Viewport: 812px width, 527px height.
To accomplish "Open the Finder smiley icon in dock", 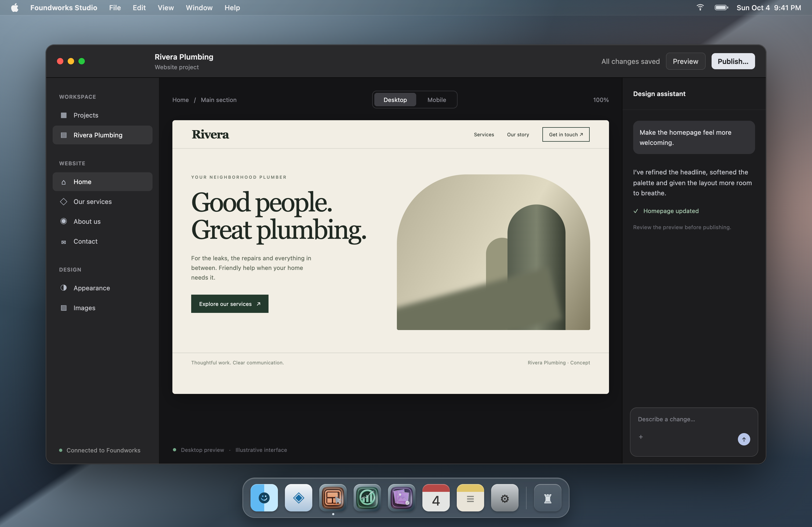I will (264, 498).
